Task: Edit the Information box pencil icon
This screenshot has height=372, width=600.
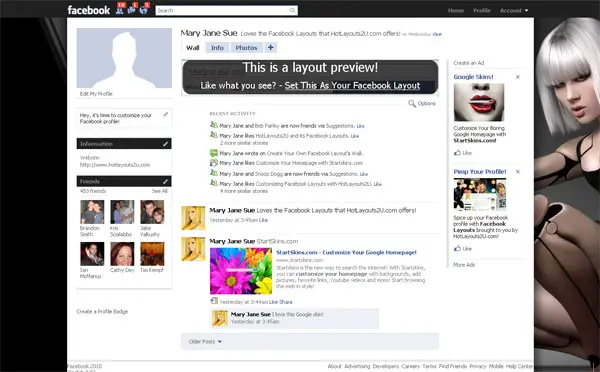Action: (165, 144)
